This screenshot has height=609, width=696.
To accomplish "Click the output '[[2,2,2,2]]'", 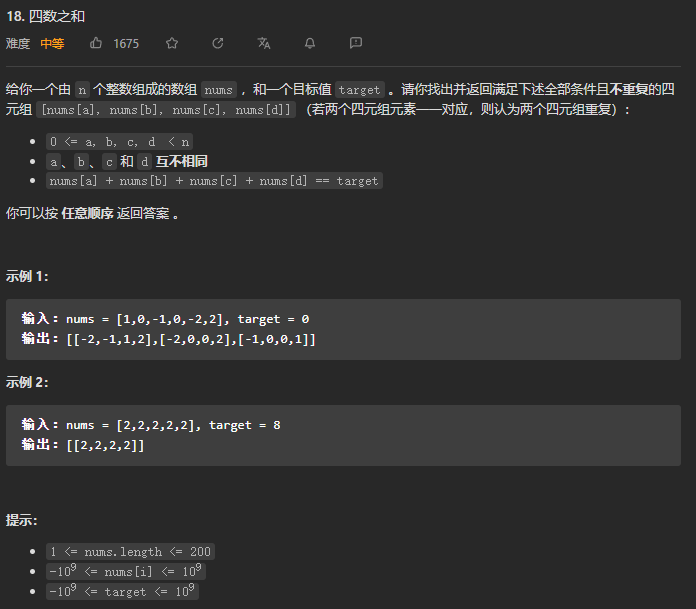I will [x=105, y=445].
